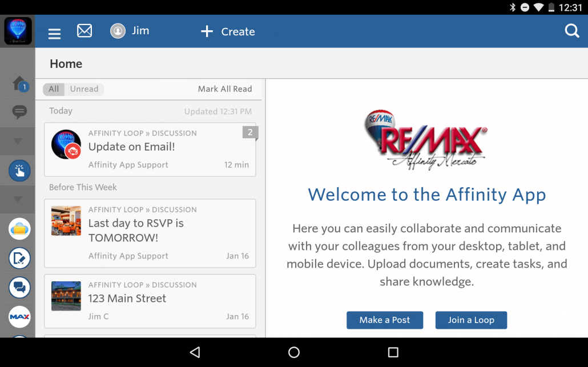Click the Before This Week section label
Viewport: 588px width, 367px height.
(83, 187)
